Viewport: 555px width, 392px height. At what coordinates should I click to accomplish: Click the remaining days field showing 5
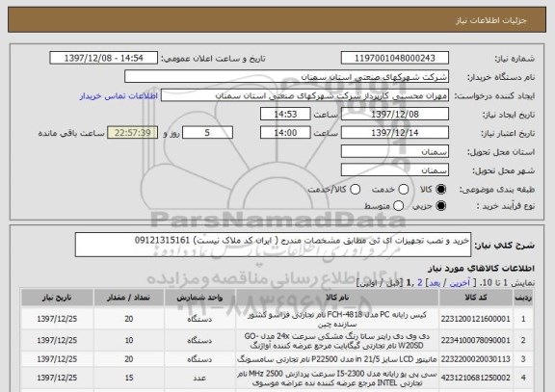click(207, 132)
